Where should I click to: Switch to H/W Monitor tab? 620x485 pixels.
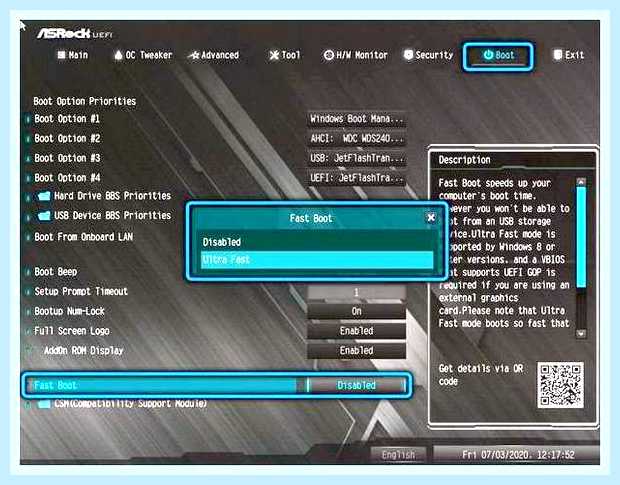click(x=355, y=55)
